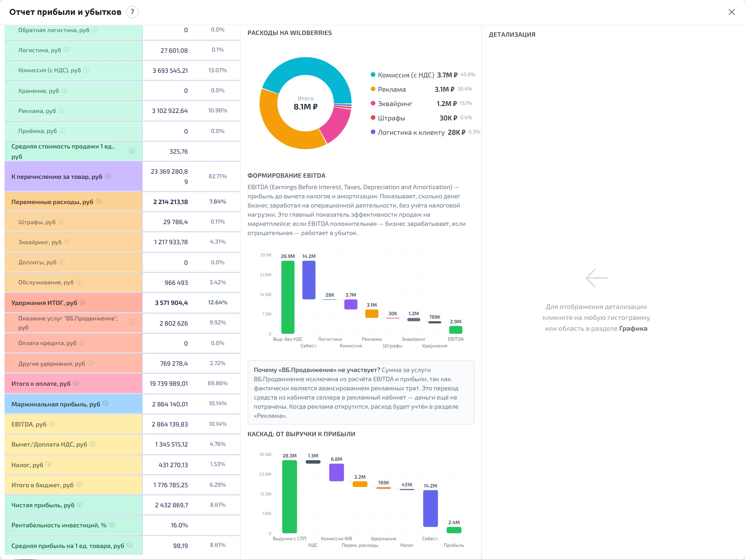Click info icon beside EBITDA, руб

tap(52, 424)
